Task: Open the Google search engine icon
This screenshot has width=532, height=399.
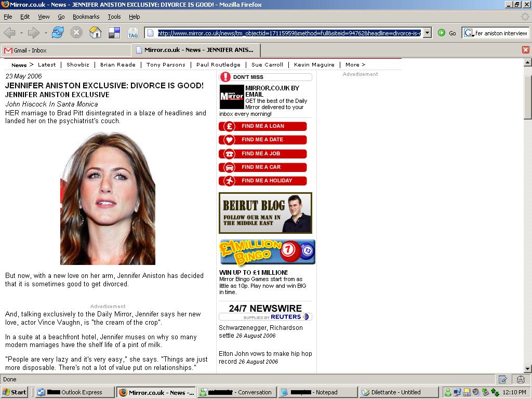Action: point(469,33)
